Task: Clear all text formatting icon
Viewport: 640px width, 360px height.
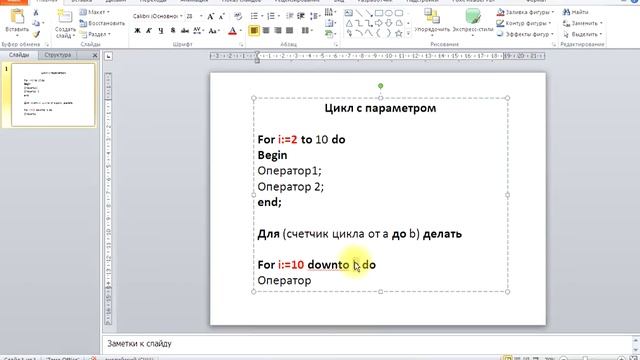Action: coord(238,16)
